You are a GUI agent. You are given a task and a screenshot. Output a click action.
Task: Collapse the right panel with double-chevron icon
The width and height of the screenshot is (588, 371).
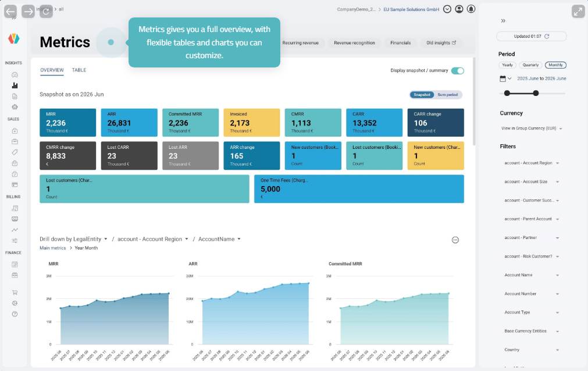503,21
